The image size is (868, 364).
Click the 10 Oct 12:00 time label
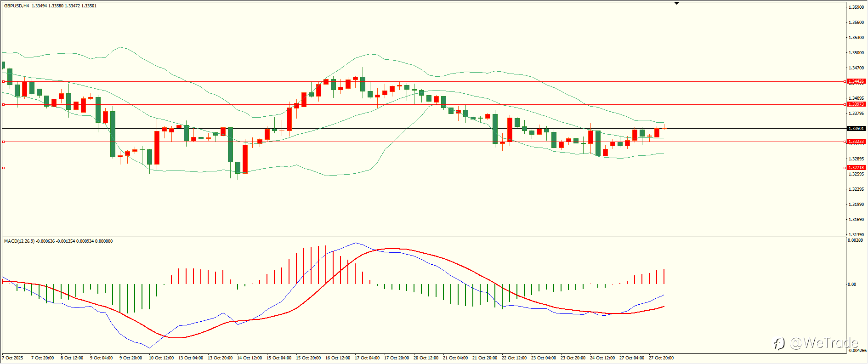pyautogui.click(x=161, y=358)
